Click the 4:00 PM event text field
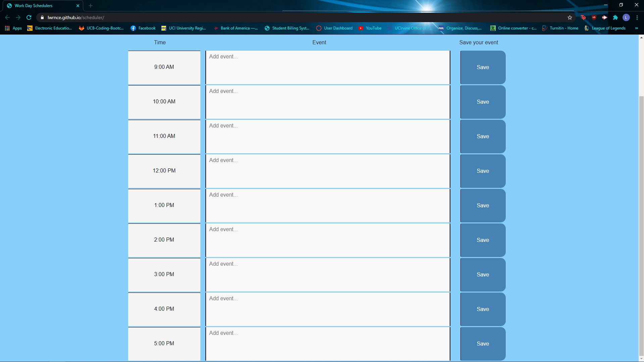 point(328,309)
